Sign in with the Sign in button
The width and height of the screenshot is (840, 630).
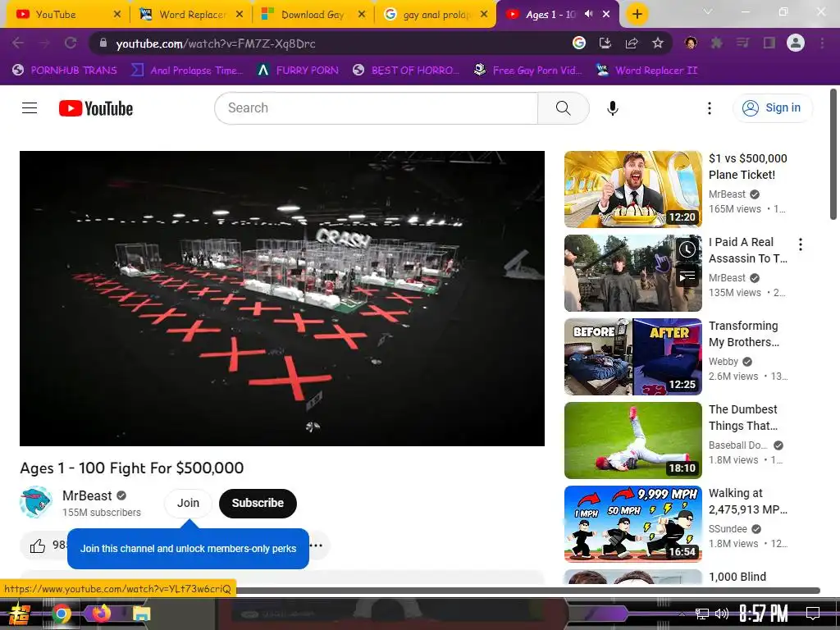[x=772, y=107]
